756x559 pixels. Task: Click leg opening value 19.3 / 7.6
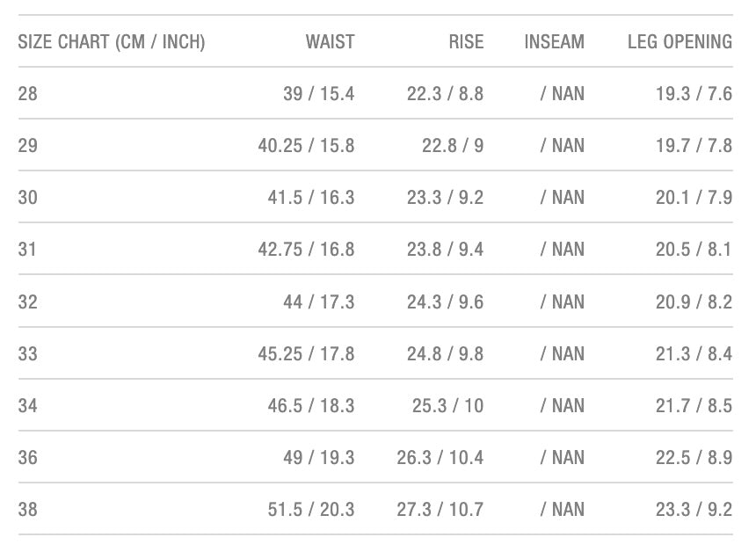694,93
